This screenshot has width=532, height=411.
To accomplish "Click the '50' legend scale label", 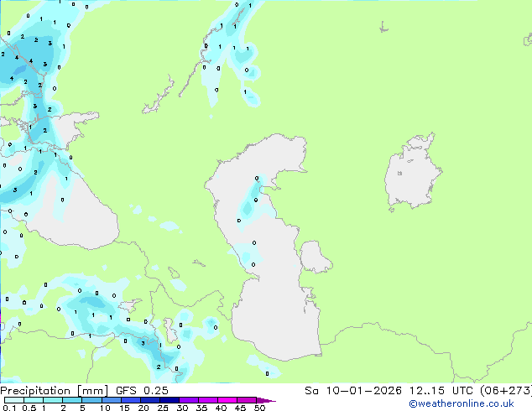I will coord(259,408).
